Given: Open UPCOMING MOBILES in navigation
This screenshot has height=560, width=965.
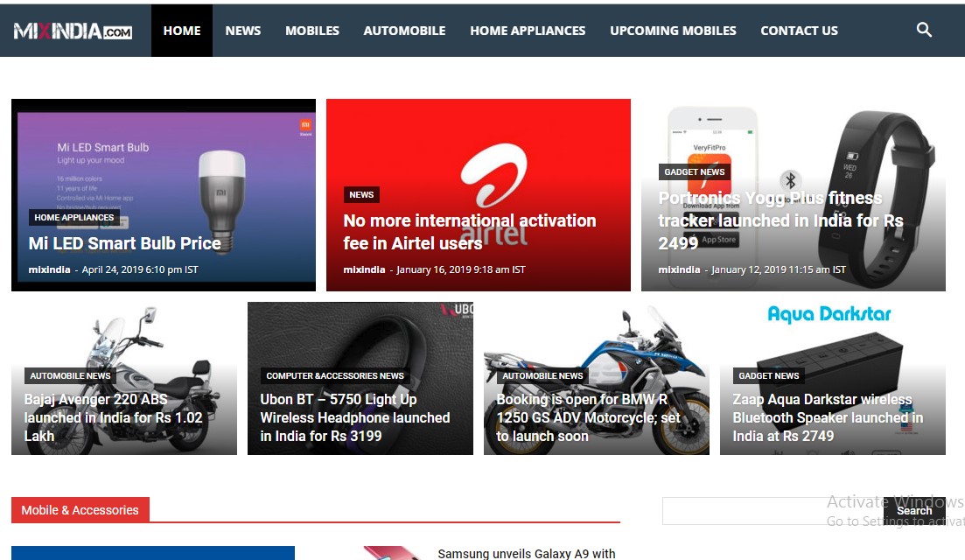Looking at the screenshot, I should tap(673, 31).
